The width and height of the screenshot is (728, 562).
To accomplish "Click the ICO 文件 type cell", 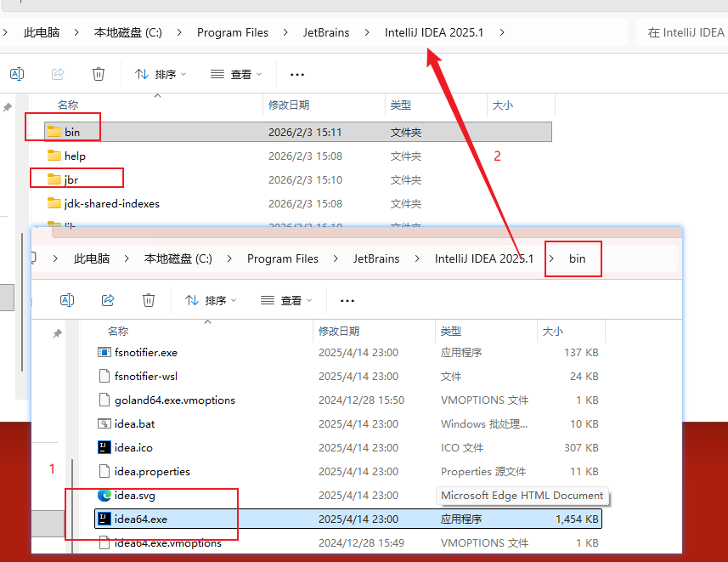I will pyautogui.click(x=462, y=448).
